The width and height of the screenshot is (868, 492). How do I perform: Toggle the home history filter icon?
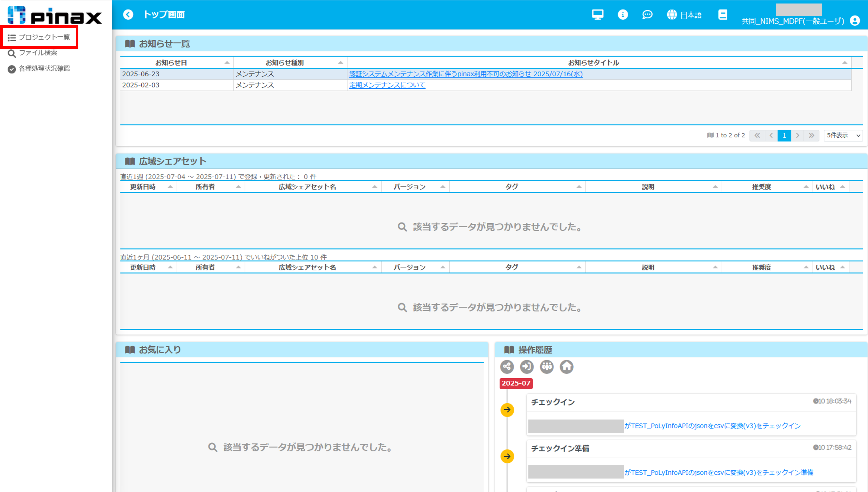pyautogui.click(x=566, y=367)
